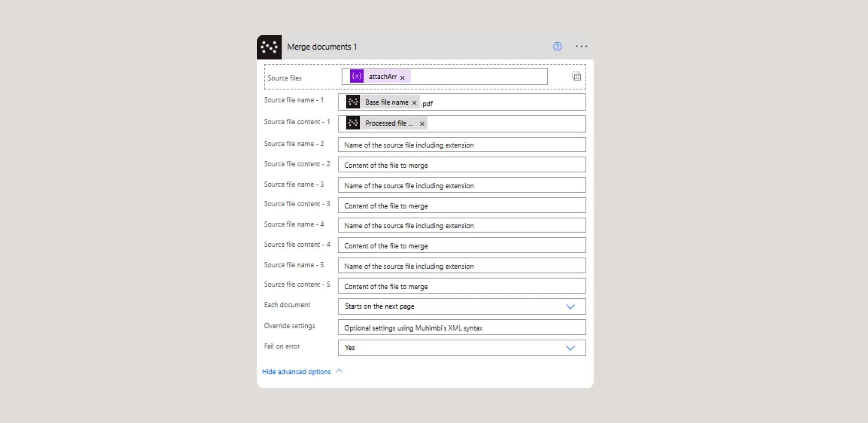This screenshot has height=423, width=868.
Task: Focus the Source file name - 2 field
Action: coord(462,145)
